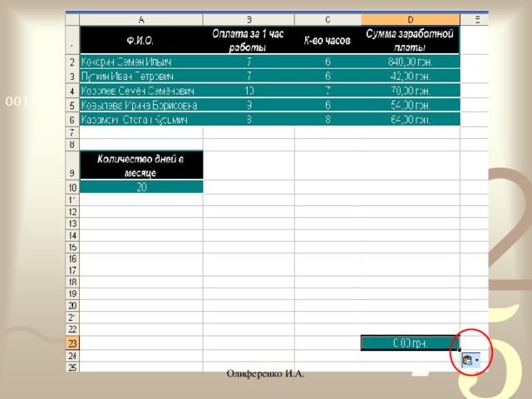Select column A header
Image resolution: width=532 pixels, height=399 pixels.
click(141, 20)
